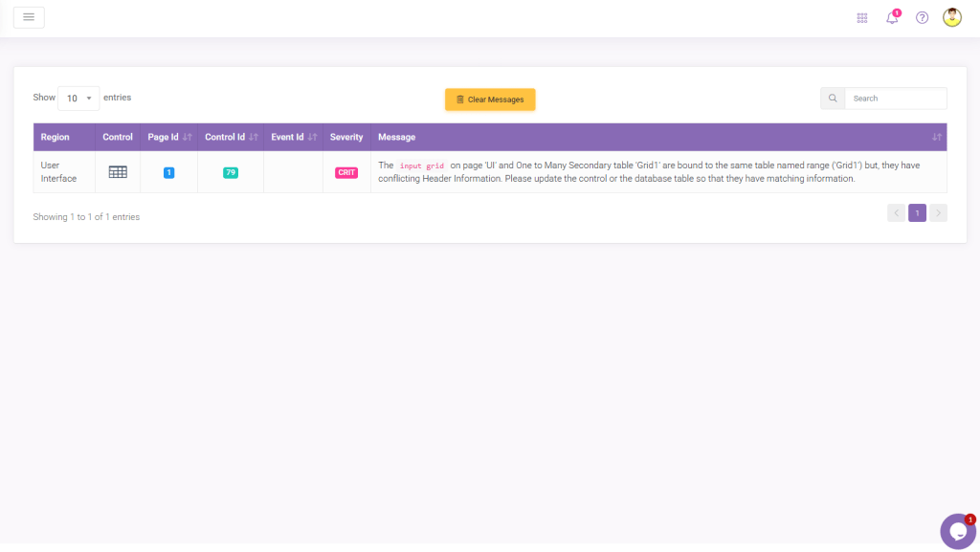Screen dimensions: 980x552
Task: Open the entries count dropdown
Action: click(x=78, y=98)
